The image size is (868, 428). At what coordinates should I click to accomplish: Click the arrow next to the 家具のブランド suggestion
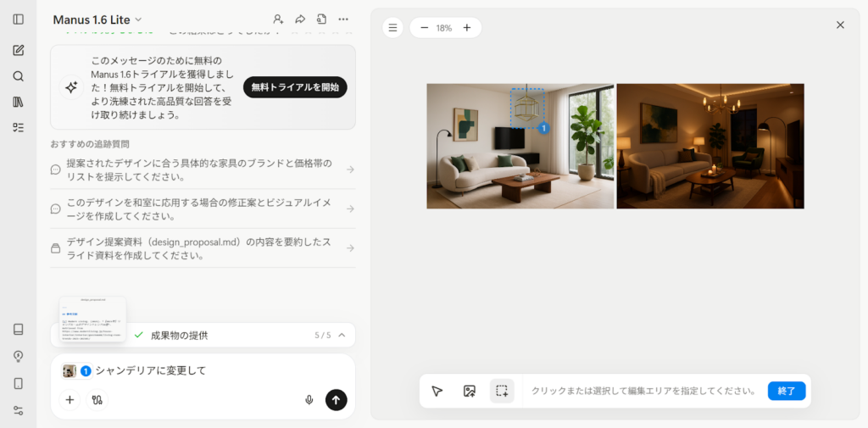pos(350,170)
